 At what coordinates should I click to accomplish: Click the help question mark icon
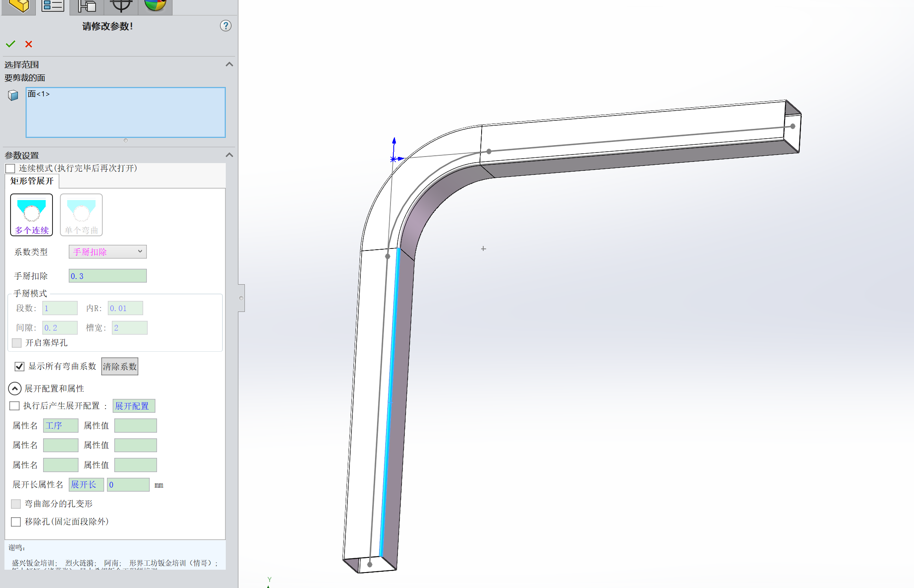click(226, 26)
